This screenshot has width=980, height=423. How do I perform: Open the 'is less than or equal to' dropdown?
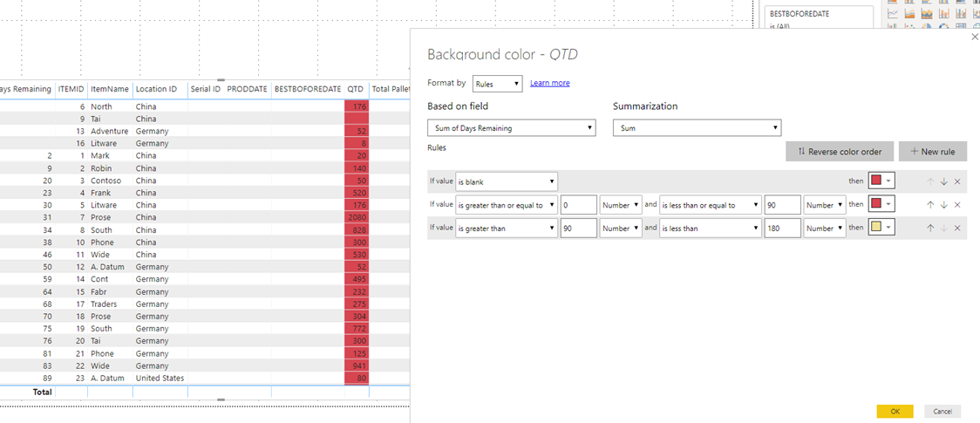pyautogui.click(x=710, y=205)
